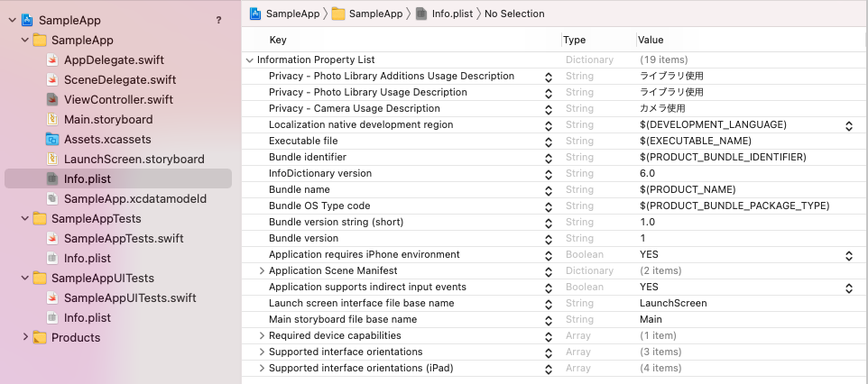Image resolution: width=868 pixels, height=384 pixels.
Task: Click the SampleAppTests folder icon
Action: 40,219
